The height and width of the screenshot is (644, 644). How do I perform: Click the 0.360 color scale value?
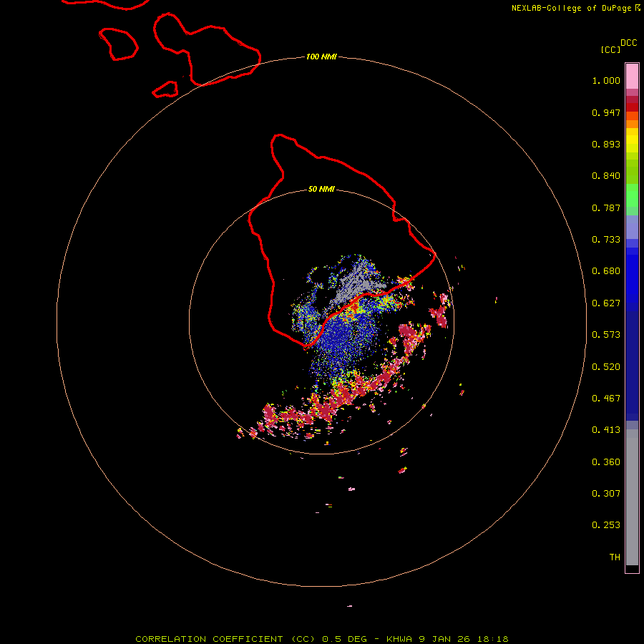pos(606,462)
